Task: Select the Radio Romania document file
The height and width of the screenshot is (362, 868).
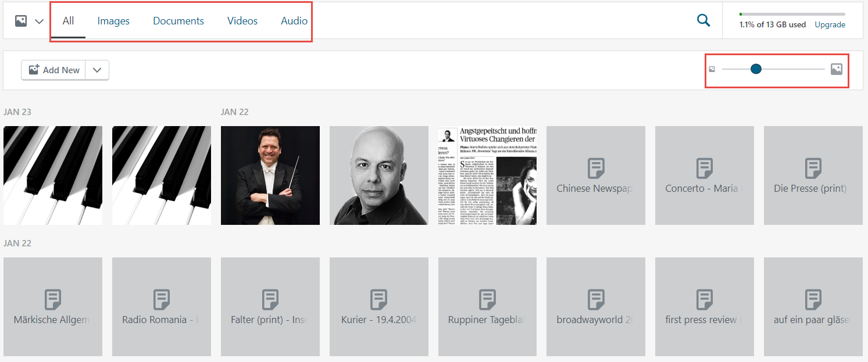Action: (161, 307)
